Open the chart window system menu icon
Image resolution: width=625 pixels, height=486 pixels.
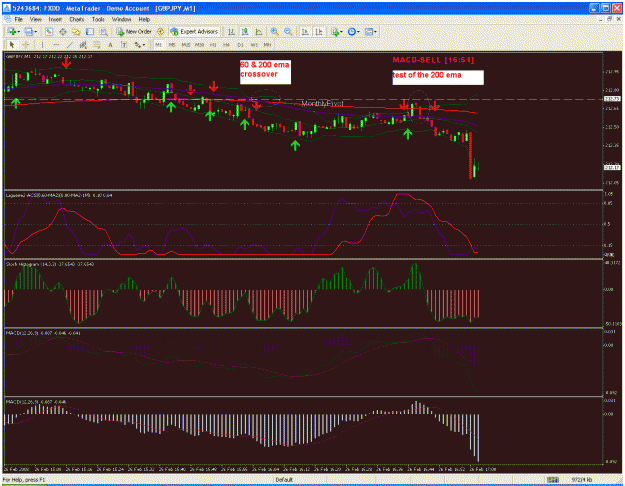pyautogui.click(x=7, y=19)
